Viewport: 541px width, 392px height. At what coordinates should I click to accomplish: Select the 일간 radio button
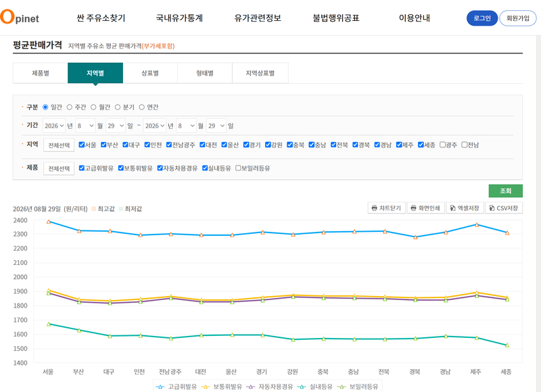coord(45,107)
